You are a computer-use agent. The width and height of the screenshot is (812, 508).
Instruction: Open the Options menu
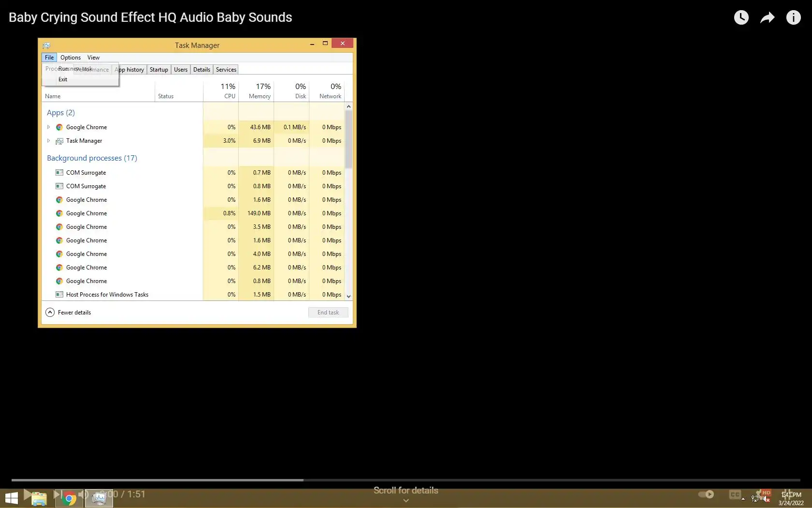(71, 58)
